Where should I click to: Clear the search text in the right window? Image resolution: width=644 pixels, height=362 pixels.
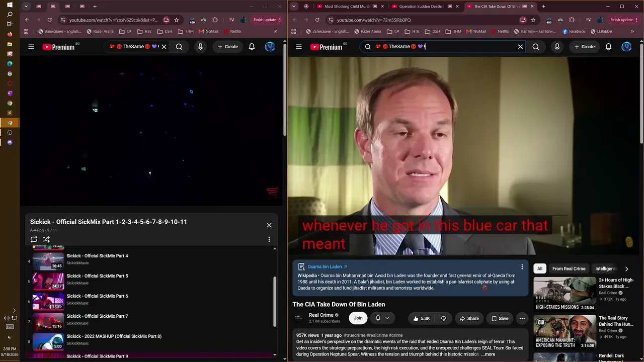pos(521,47)
